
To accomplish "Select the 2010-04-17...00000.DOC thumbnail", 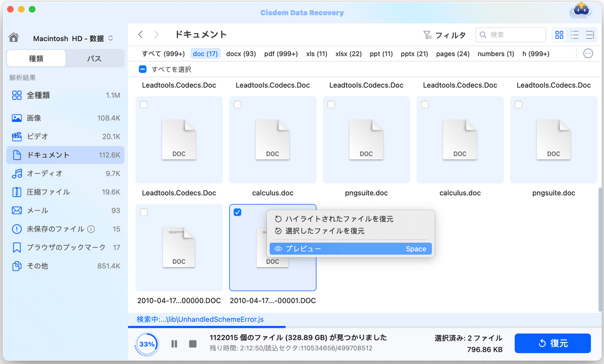I will click(x=179, y=247).
